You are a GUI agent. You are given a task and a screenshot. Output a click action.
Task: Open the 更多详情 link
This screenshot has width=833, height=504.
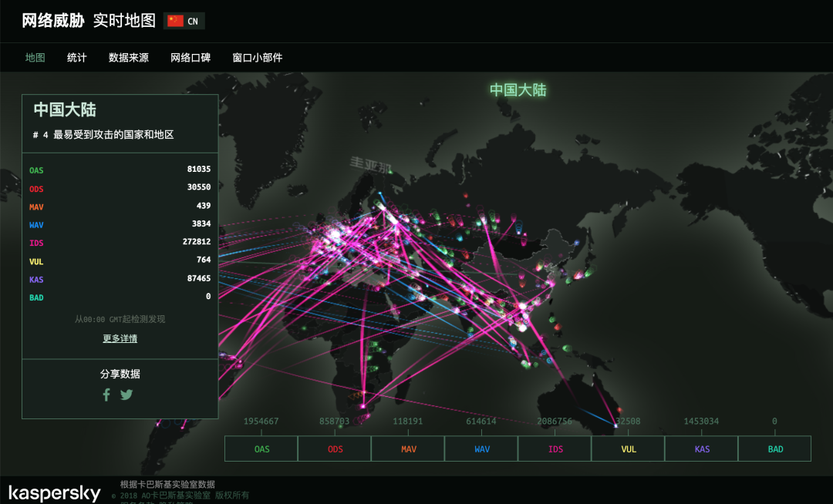[120, 338]
